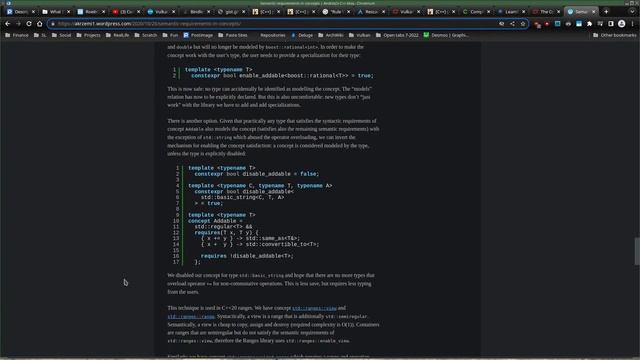Open the PostImage bookmark

(198, 36)
